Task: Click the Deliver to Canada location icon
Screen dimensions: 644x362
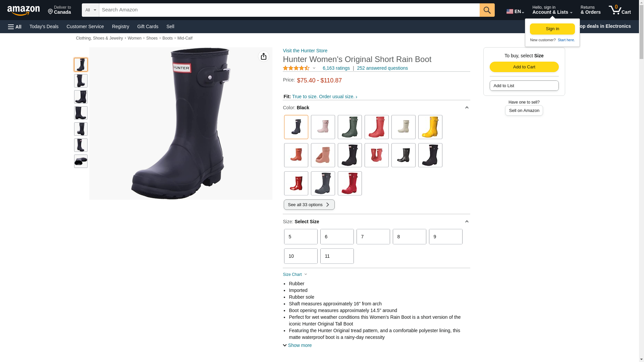Action: pos(51,12)
